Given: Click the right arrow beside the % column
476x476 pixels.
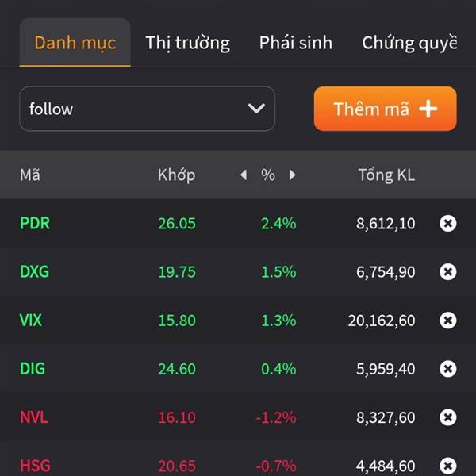Looking at the screenshot, I should pyautogui.click(x=292, y=175).
